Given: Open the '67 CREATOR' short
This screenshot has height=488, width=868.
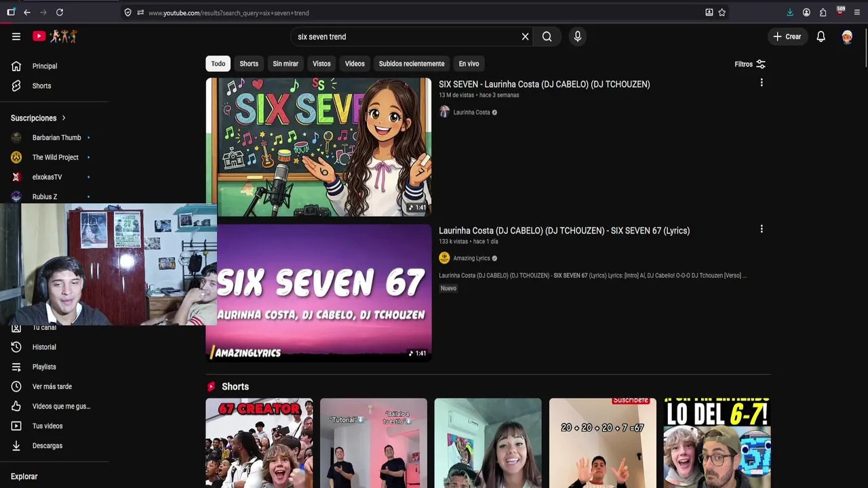Looking at the screenshot, I should click(259, 443).
